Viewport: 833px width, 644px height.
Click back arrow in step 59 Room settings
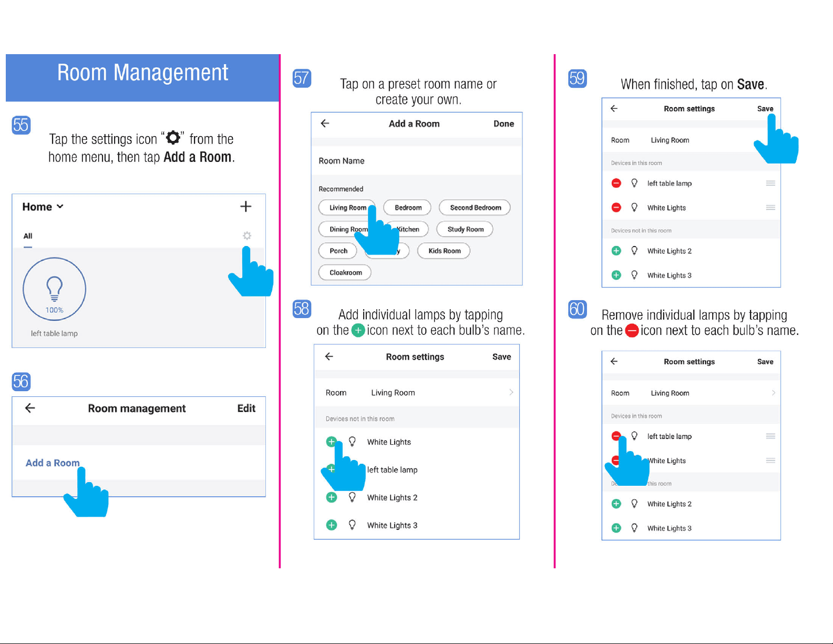coord(614,108)
